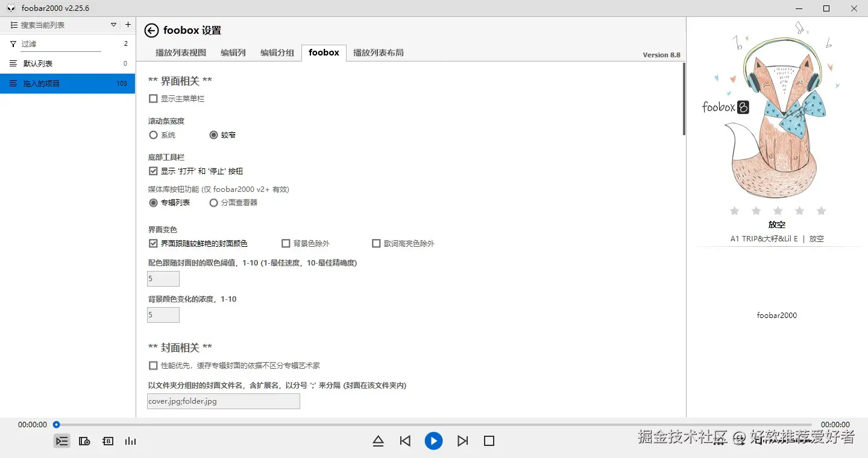Rate the track two stars
The image size is (868, 458).
tap(756, 211)
